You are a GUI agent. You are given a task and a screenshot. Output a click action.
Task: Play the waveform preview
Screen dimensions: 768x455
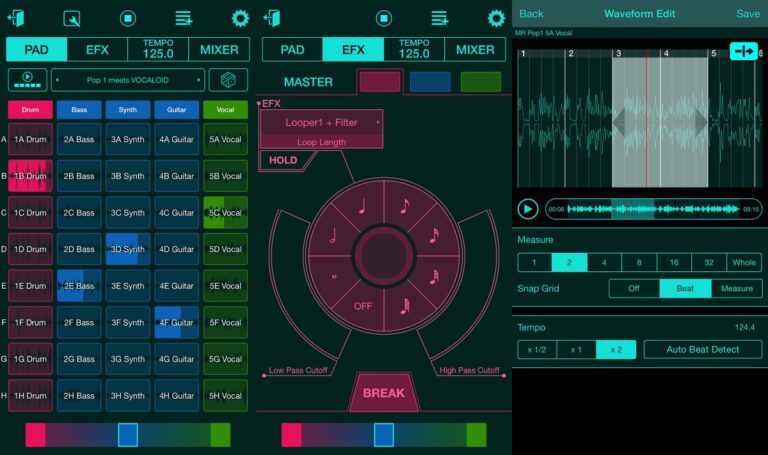click(x=528, y=209)
